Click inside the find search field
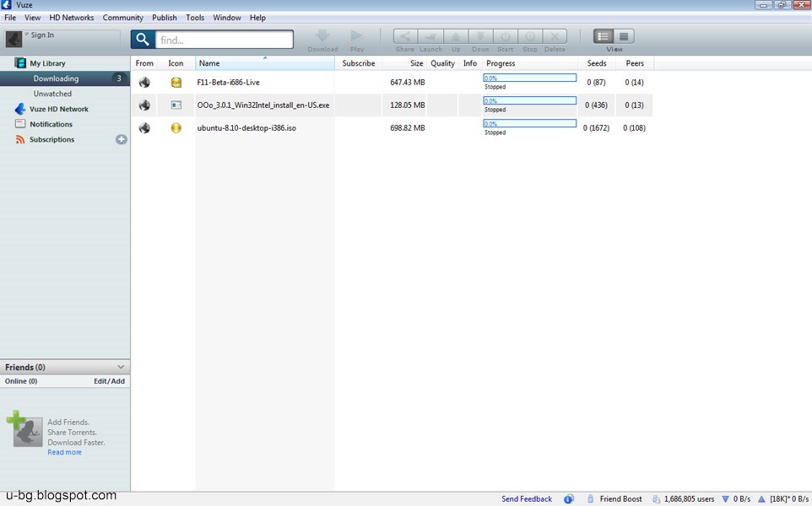Image resolution: width=812 pixels, height=506 pixels. pos(225,40)
